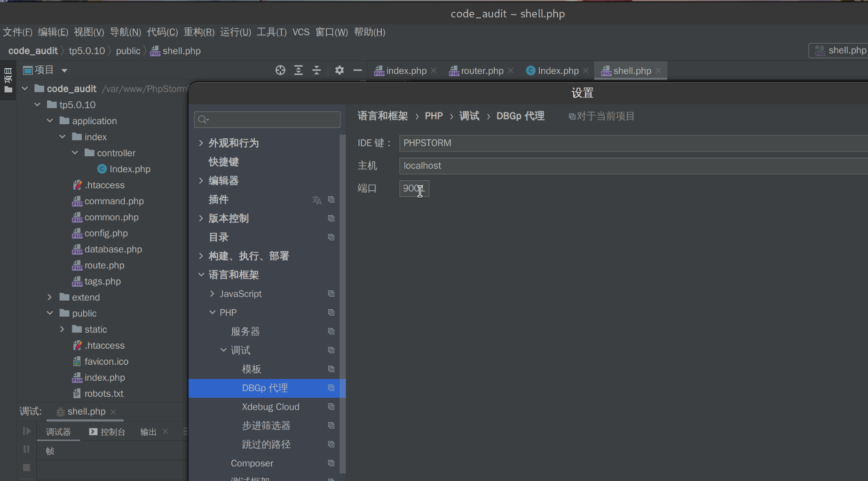Switch to 调试器 debug tab

point(58,432)
